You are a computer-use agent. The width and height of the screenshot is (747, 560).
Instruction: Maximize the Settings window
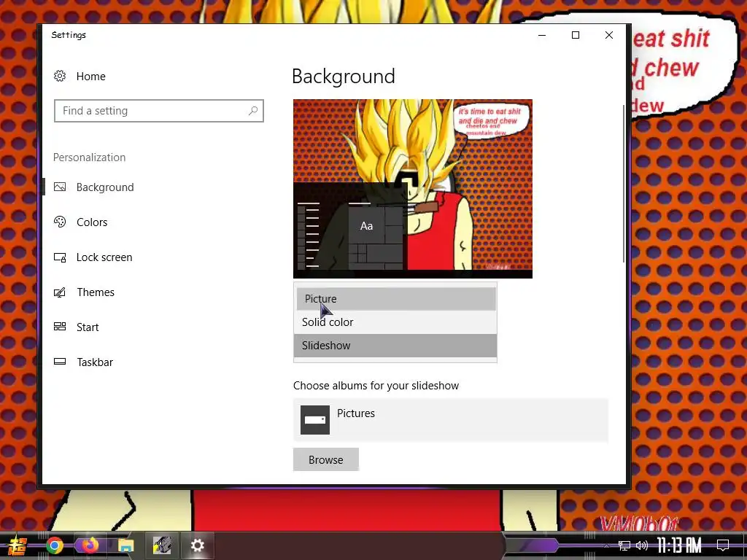576,35
